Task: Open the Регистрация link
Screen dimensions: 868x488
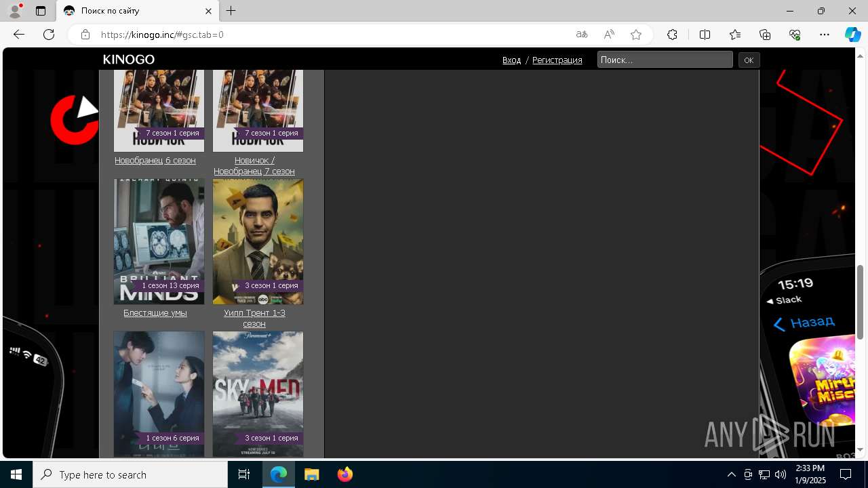Action: (x=557, y=60)
